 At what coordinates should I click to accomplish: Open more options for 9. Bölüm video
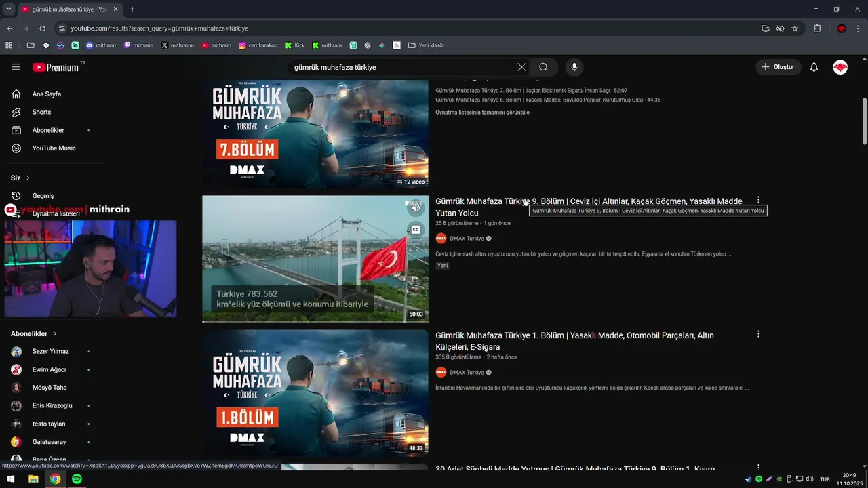point(758,200)
